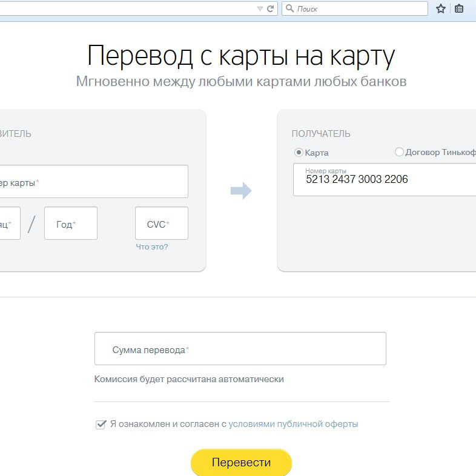Click the search magnifier icon
The image size is (476, 476).
[x=290, y=8]
